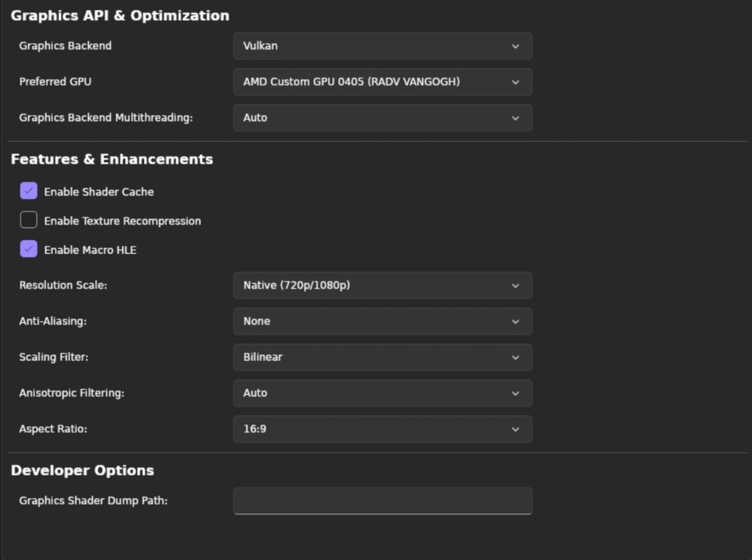
Task: Enable Texture Recompression checkbox
Action: coord(29,220)
